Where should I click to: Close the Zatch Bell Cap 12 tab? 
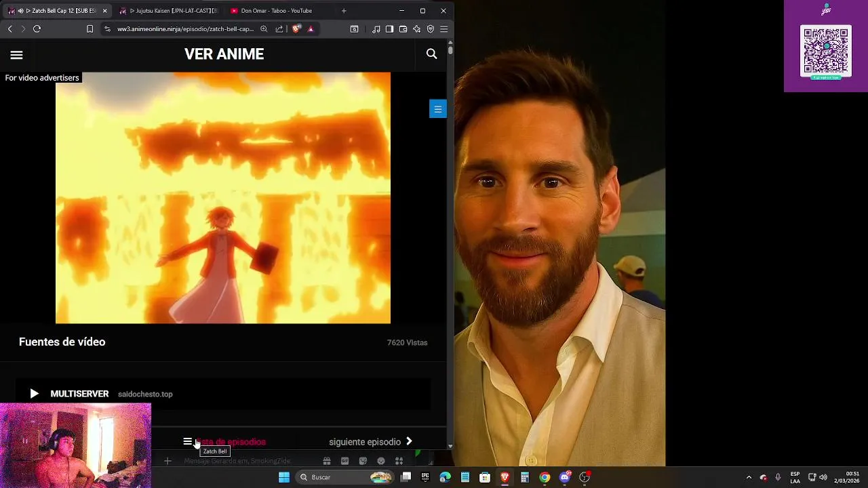click(104, 11)
